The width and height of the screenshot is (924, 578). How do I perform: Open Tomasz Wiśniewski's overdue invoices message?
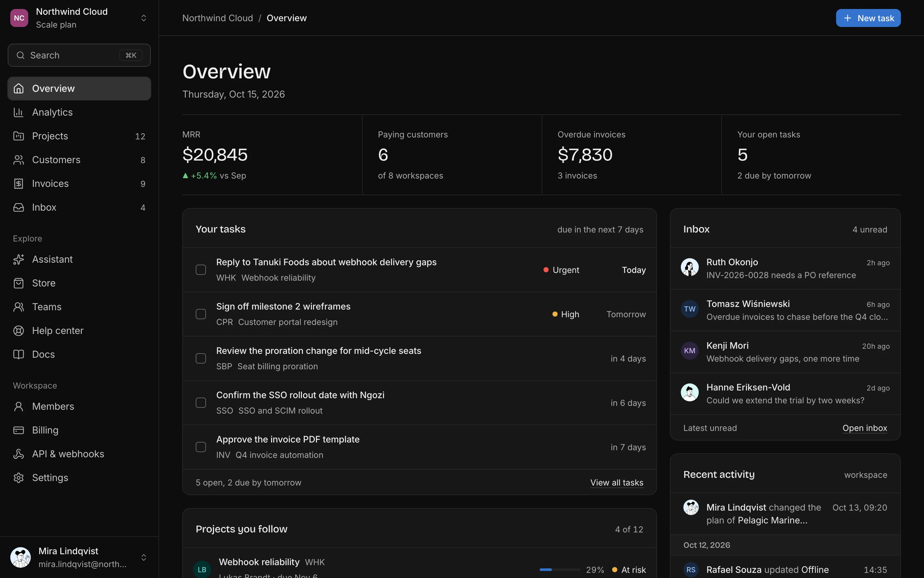(785, 310)
